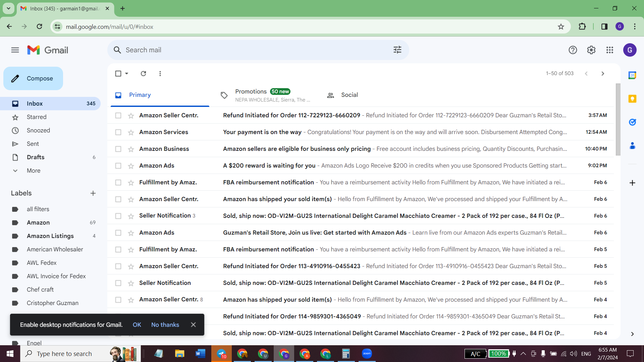
Task: Open search filter options in search bar
Action: point(397,50)
